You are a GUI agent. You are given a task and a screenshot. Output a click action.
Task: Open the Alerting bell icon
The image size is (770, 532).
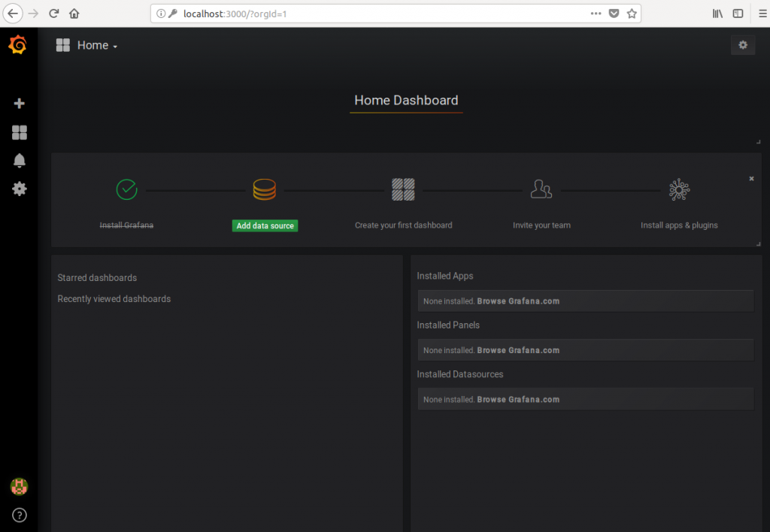coord(19,161)
